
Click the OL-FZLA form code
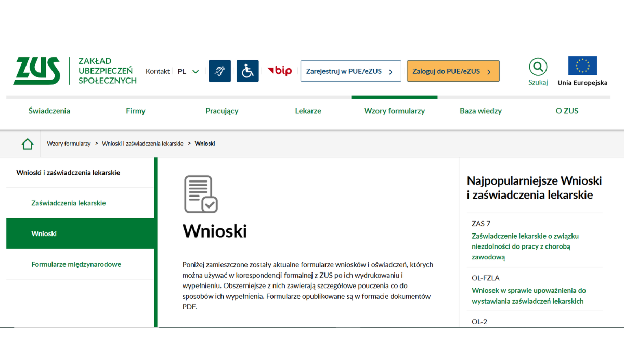(x=486, y=278)
